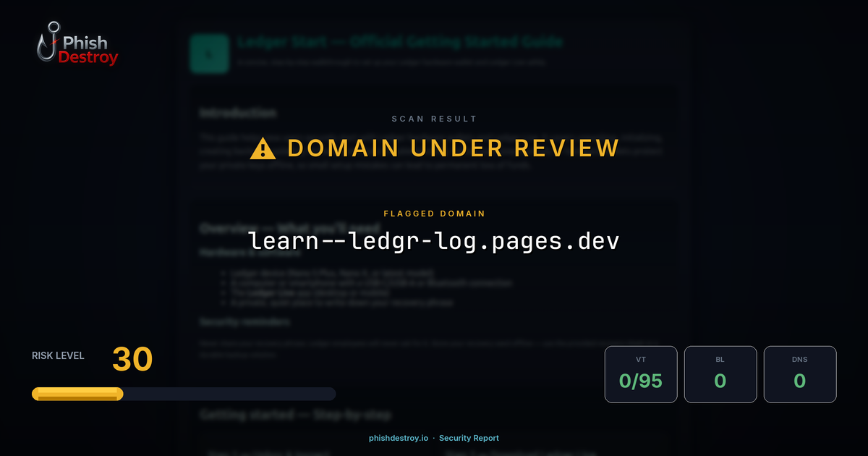Click the risk level number 30
The image size is (868, 456).
tap(132, 359)
